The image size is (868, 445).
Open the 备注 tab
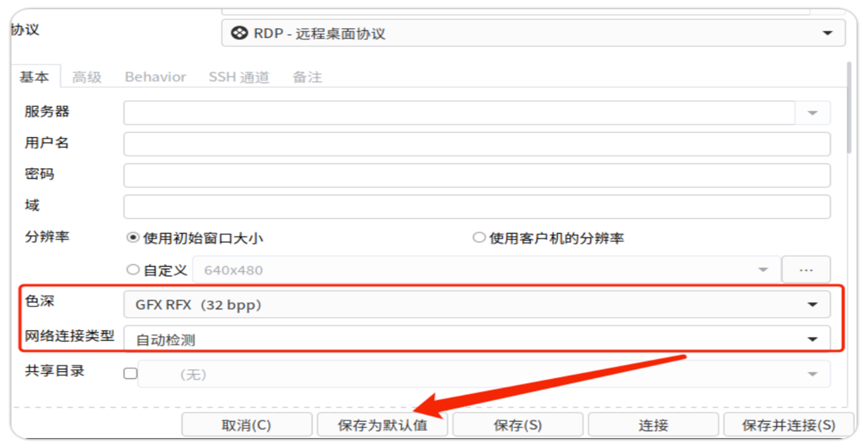pyautogui.click(x=307, y=77)
